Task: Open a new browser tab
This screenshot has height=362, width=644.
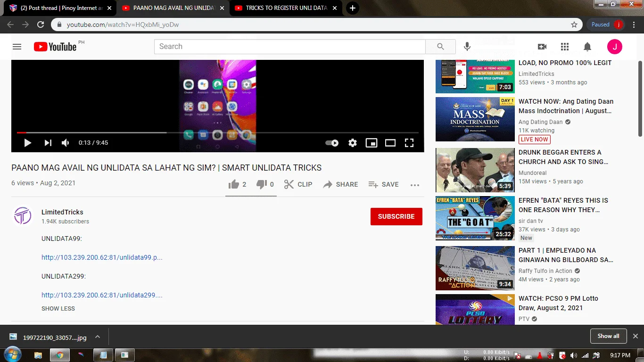Action: pos(352,8)
